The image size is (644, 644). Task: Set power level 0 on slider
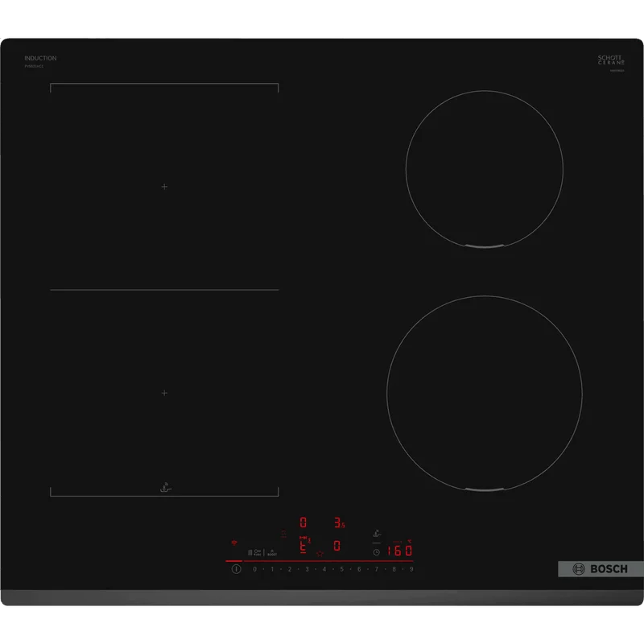point(254,569)
